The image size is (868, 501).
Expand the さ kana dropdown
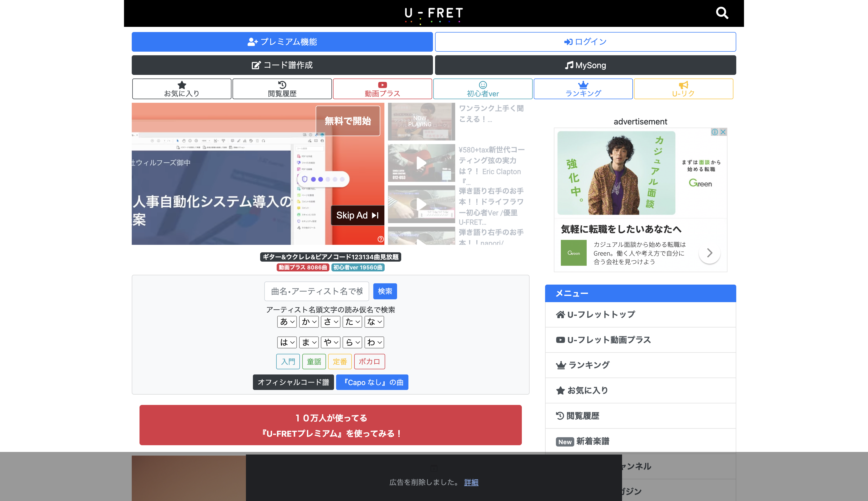pyautogui.click(x=331, y=322)
